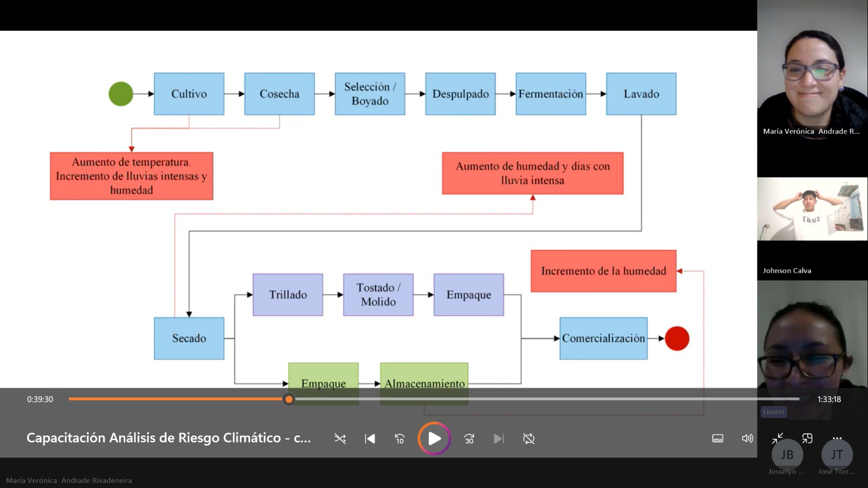Click the JT participant avatar

coord(837,455)
